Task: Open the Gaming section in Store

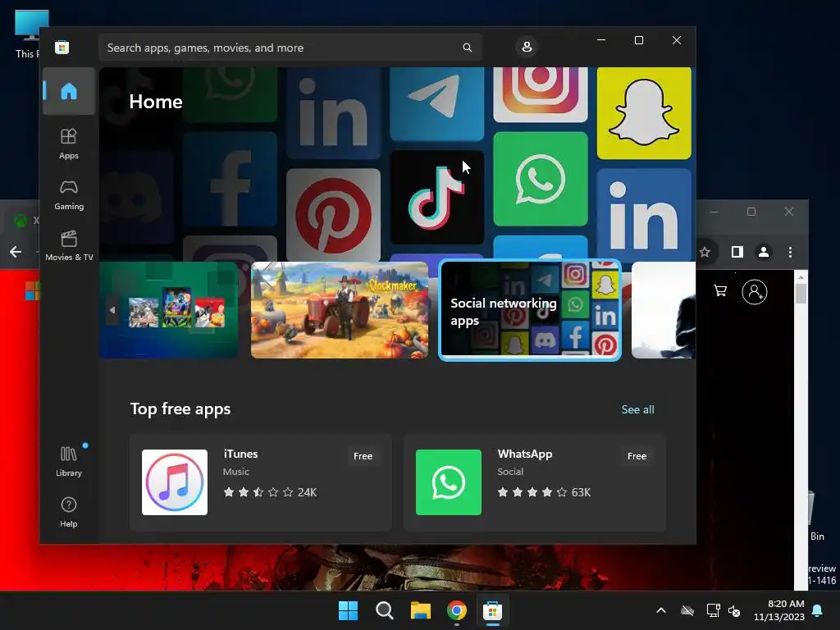Action: 69,195
